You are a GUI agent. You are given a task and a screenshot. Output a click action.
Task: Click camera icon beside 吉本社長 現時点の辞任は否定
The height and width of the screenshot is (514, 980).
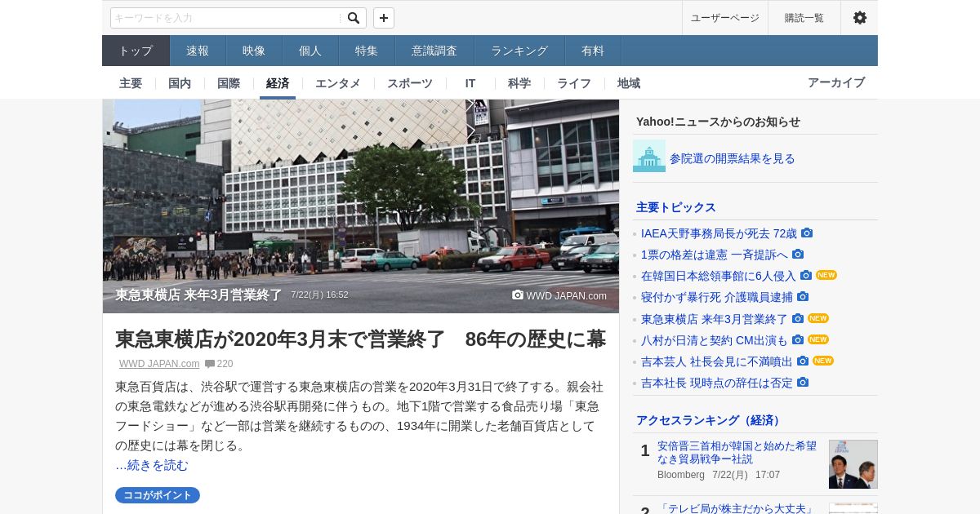803,382
